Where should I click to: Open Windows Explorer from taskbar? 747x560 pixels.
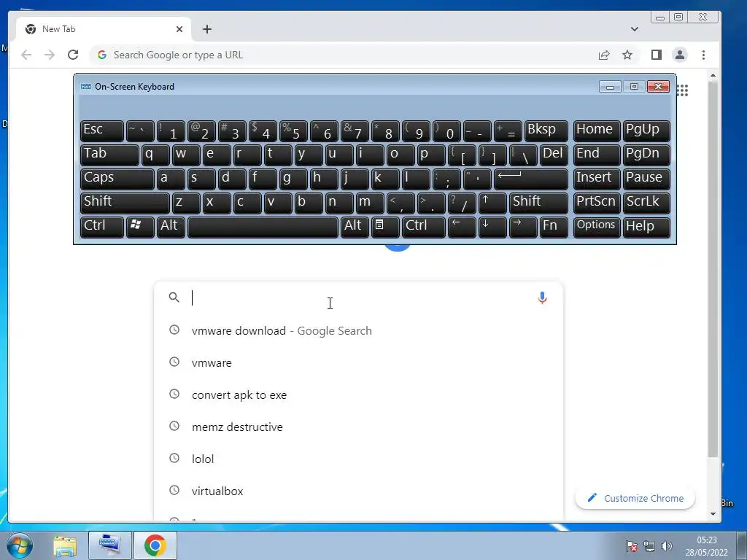[65, 545]
